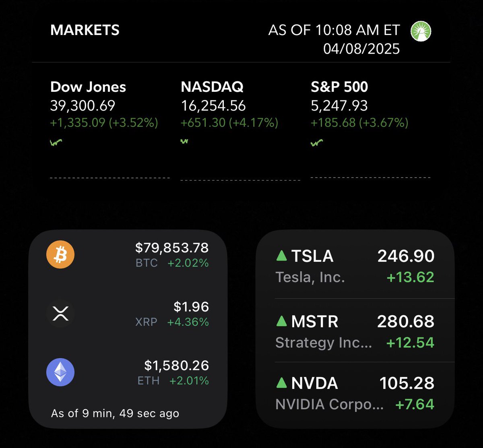Tap the XRP logo icon

point(60,313)
